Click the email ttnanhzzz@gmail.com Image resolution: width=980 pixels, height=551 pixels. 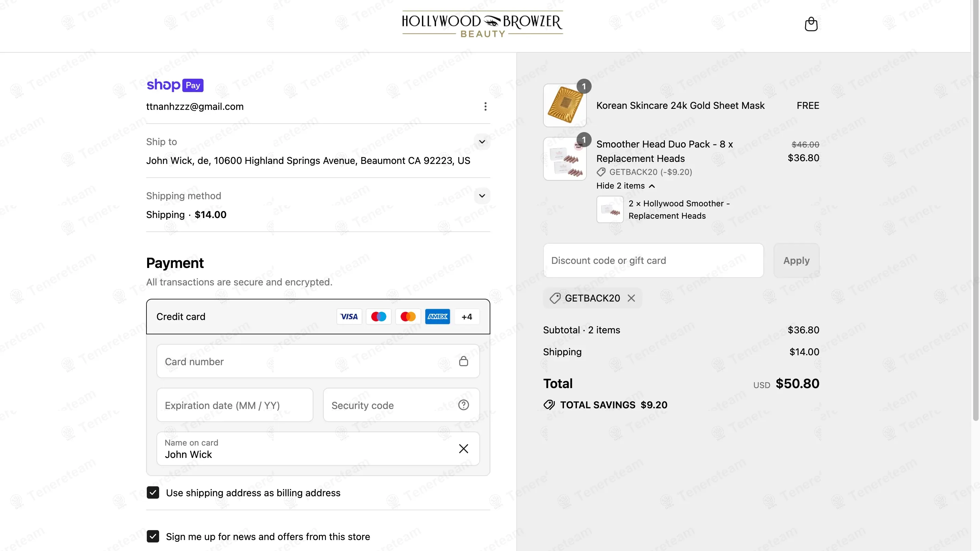(195, 106)
